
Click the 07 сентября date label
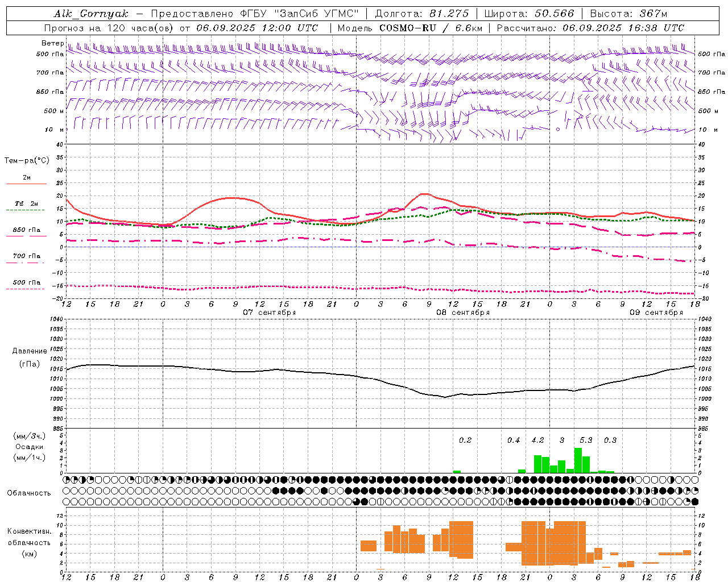(269, 313)
